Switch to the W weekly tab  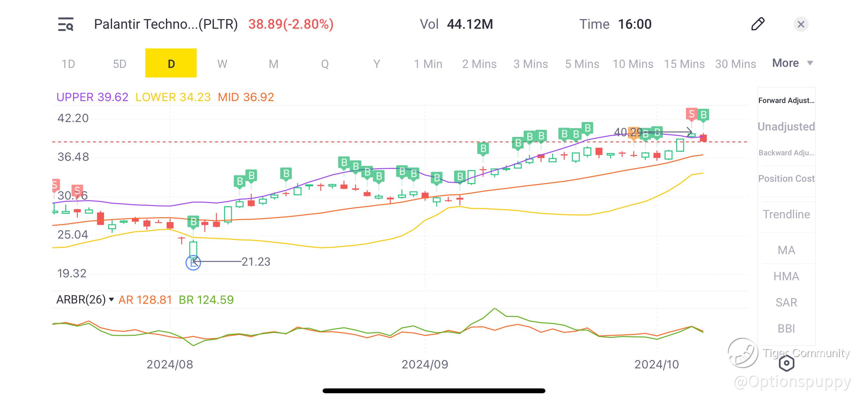click(222, 64)
